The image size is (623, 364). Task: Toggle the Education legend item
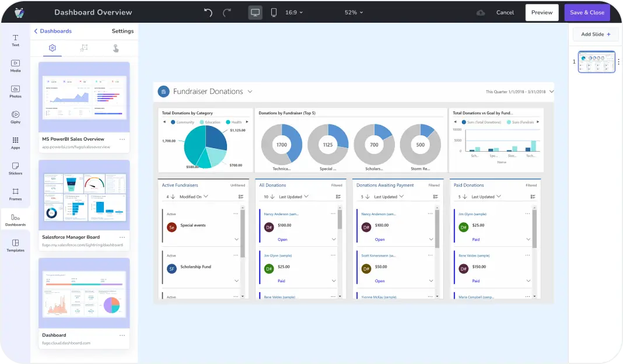tap(210, 122)
